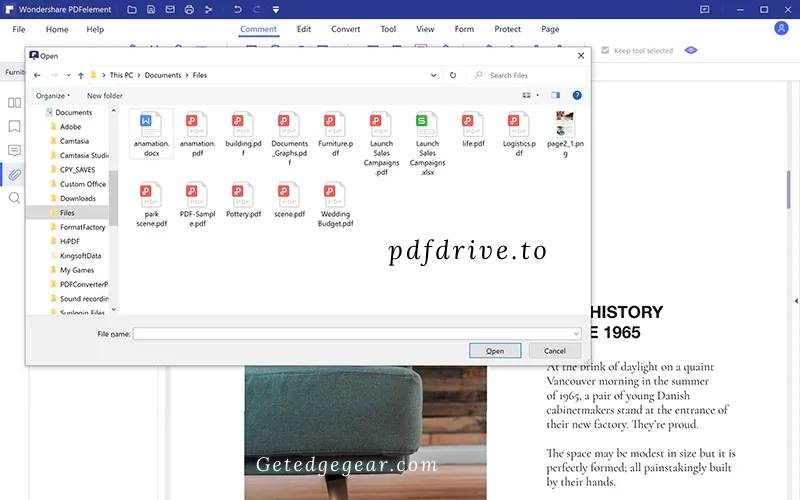This screenshot has width=800, height=500.
Task: Click the redo arrow icon
Action: pos(257,9)
